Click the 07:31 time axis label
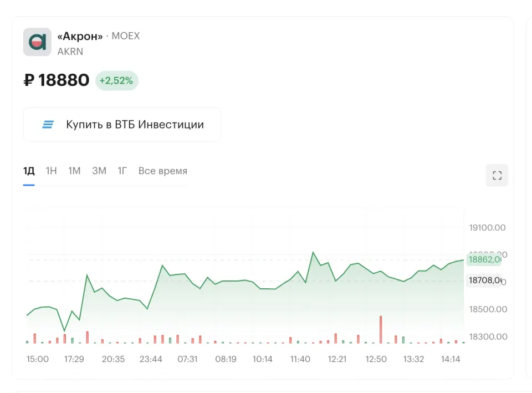Image resolution: width=532 pixels, height=393 pixels. coord(187,359)
